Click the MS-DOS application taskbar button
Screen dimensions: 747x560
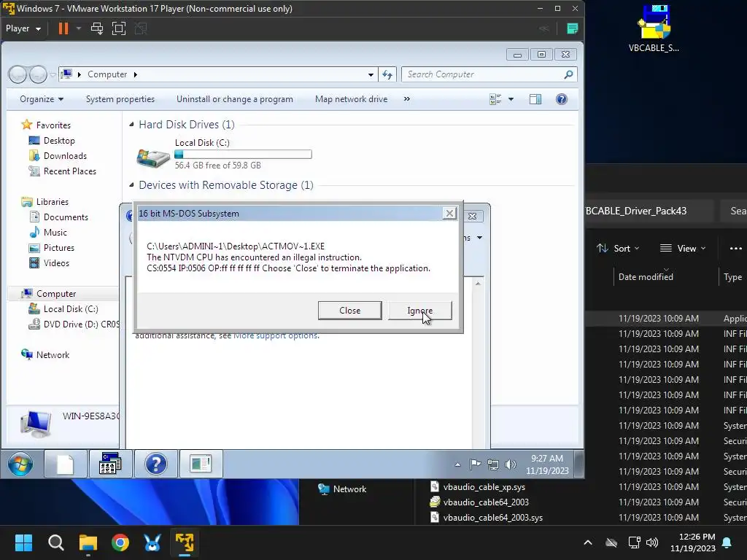110,464
